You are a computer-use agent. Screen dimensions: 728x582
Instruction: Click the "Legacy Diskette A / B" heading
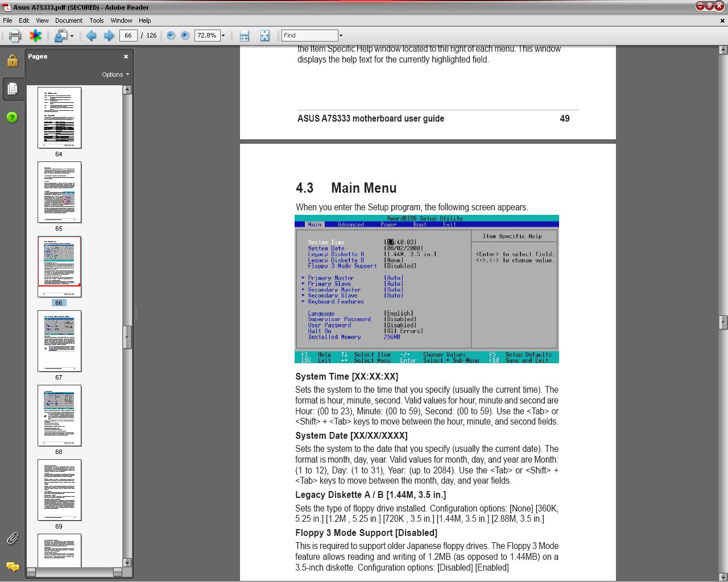tap(371, 495)
